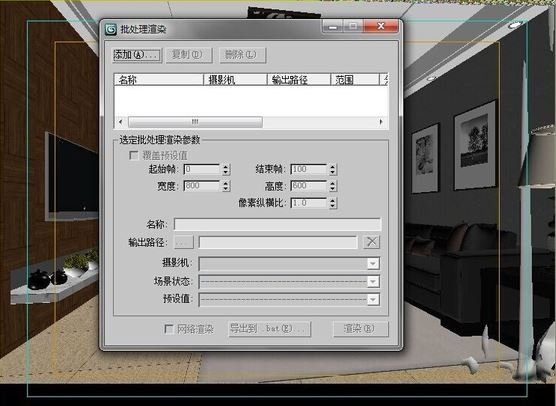Click the 摄影机 column header

click(235, 80)
